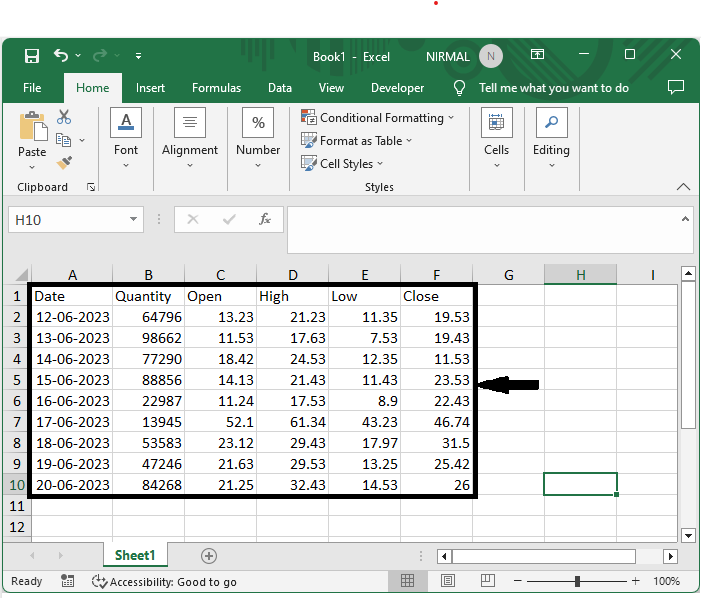
Task: Click the Paste clipboard icon
Action: pos(32,127)
